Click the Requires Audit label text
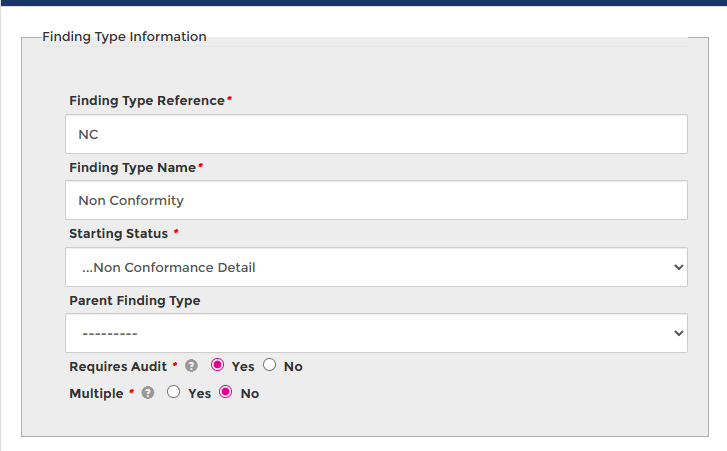 tap(118, 366)
